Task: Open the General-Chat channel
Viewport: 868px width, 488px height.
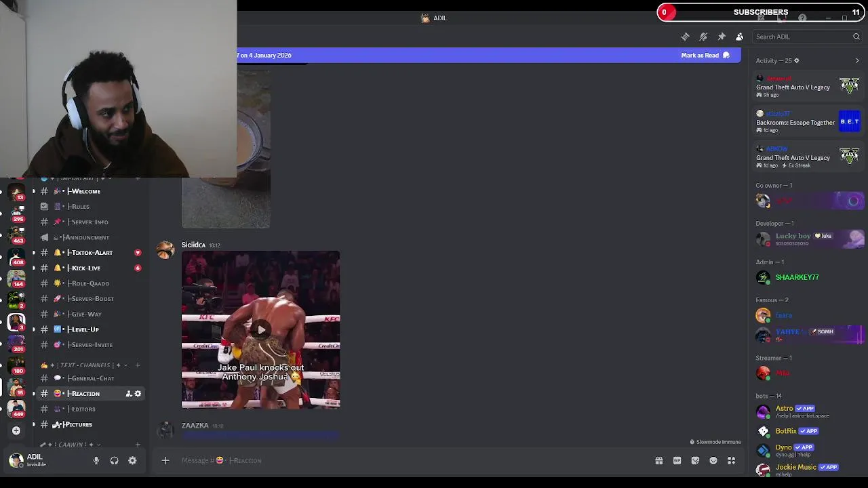Action: click(x=90, y=378)
